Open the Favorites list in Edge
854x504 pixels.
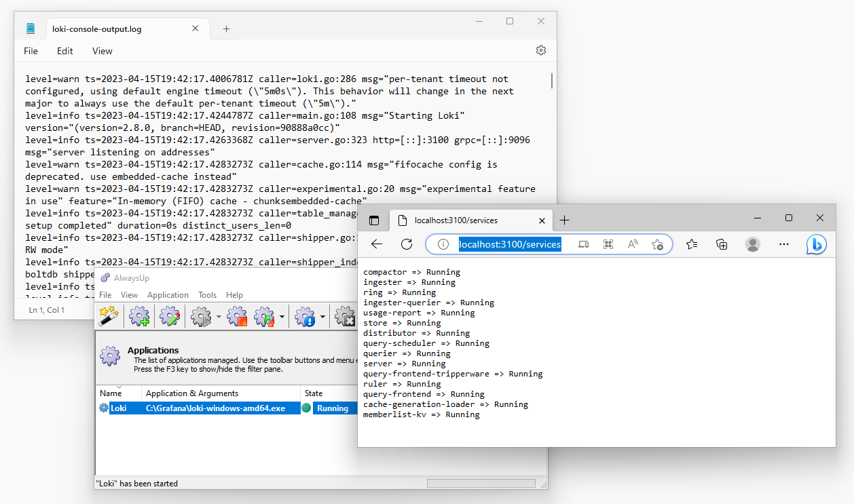[692, 244]
